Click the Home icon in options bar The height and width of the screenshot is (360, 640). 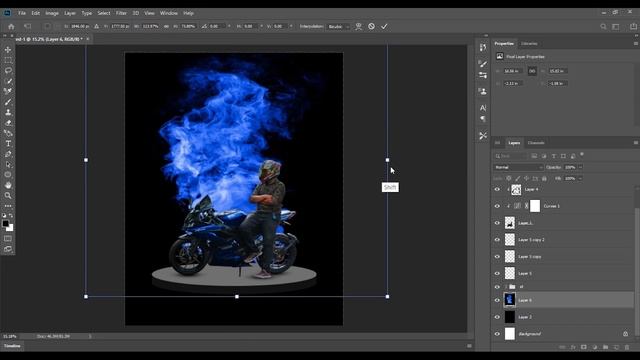tap(11, 27)
